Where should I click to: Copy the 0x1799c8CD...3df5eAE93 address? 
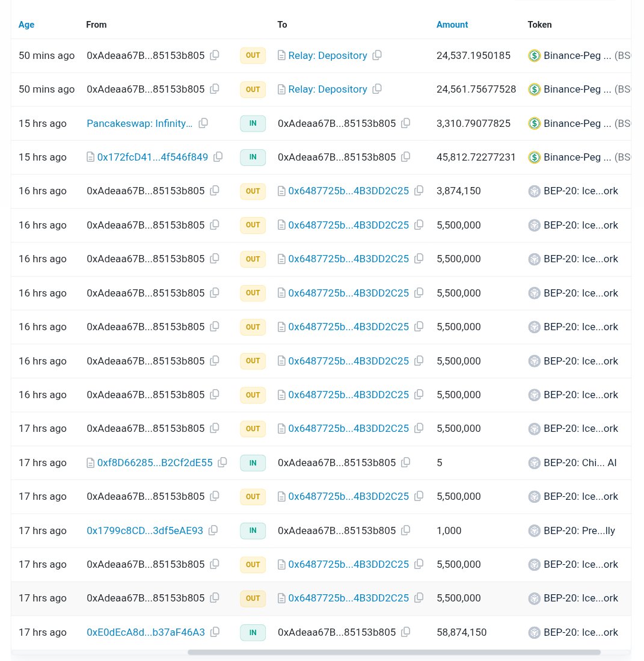pos(213,530)
